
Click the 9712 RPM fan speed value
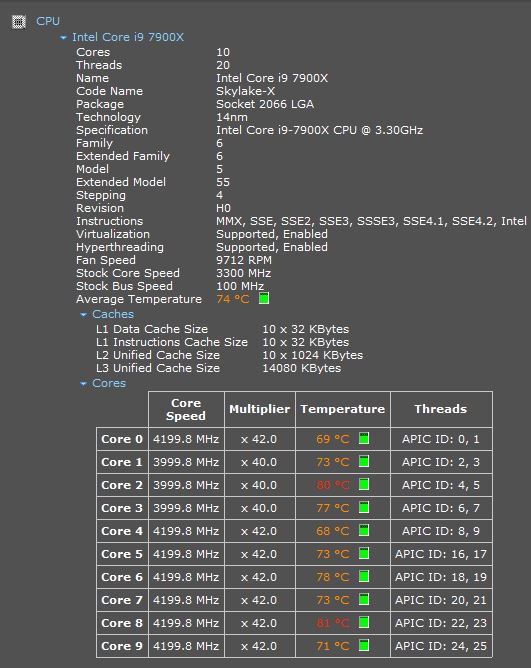point(244,260)
